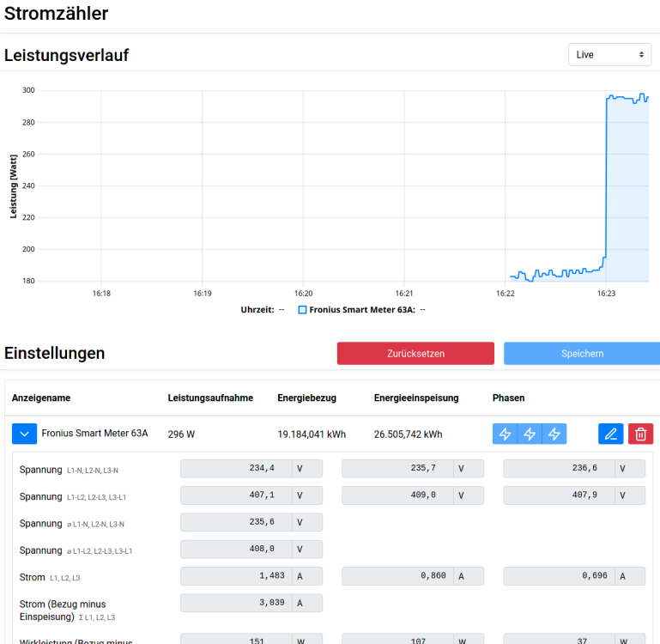Toggle the first phase lightning icon
The height and width of the screenshot is (644, 660).
[505, 434]
